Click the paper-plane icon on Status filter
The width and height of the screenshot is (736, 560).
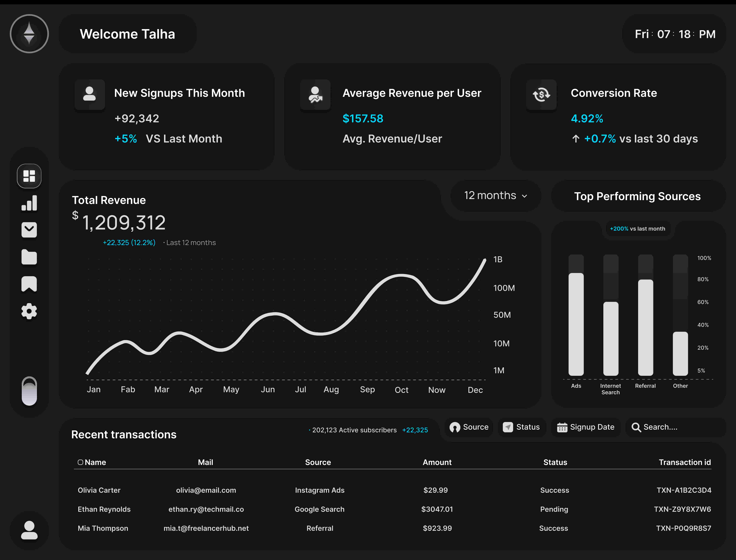coord(508,427)
